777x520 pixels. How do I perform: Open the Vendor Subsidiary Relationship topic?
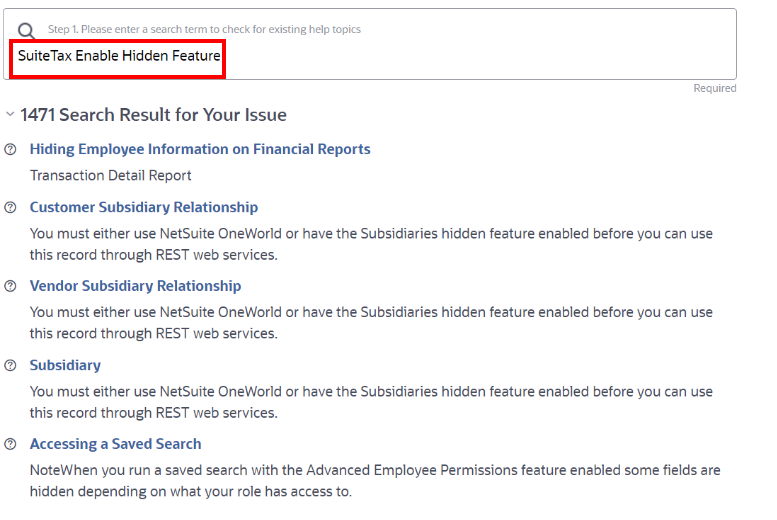(x=135, y=286)
